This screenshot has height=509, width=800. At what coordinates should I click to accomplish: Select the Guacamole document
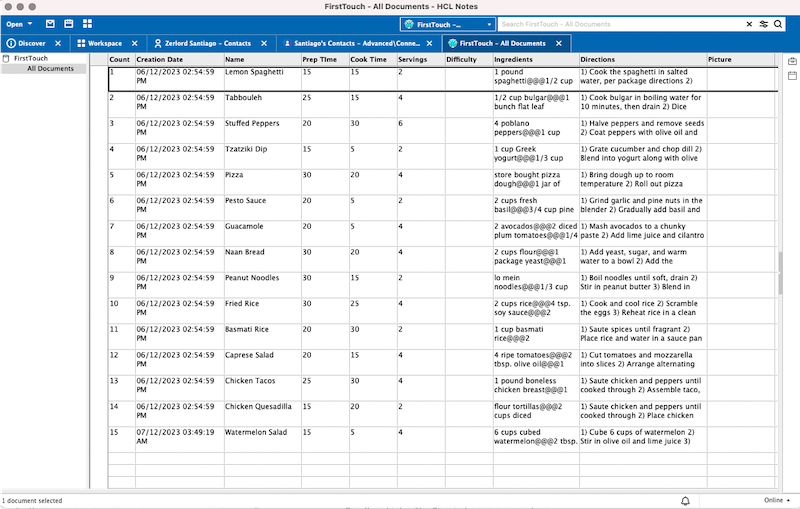443,234
